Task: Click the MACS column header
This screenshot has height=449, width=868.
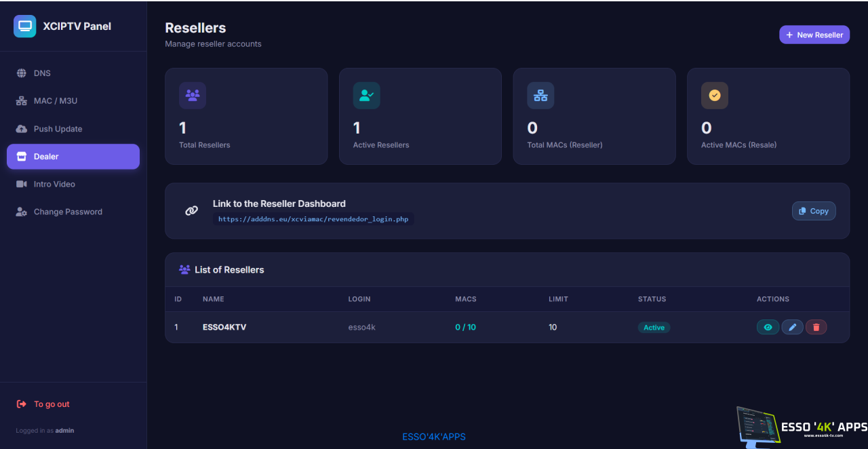Action: pos(466,299)
